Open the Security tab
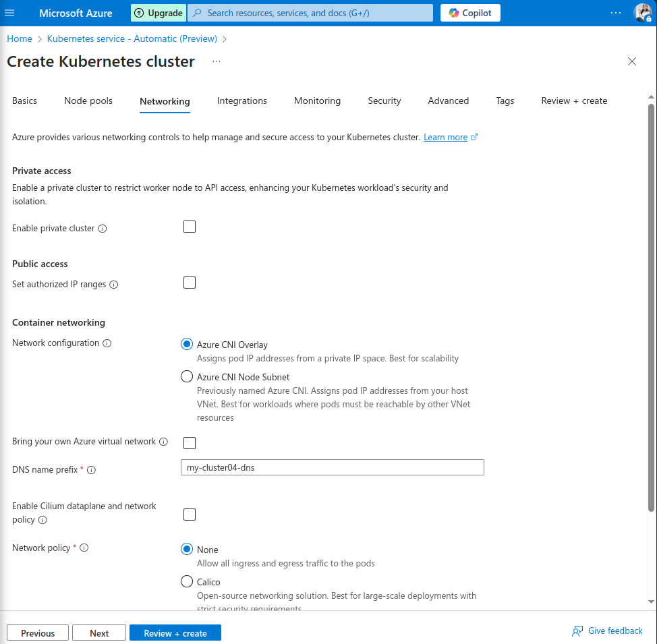This screenshot has width=657, height=644. pyautogui.click(x=384, y=100)
